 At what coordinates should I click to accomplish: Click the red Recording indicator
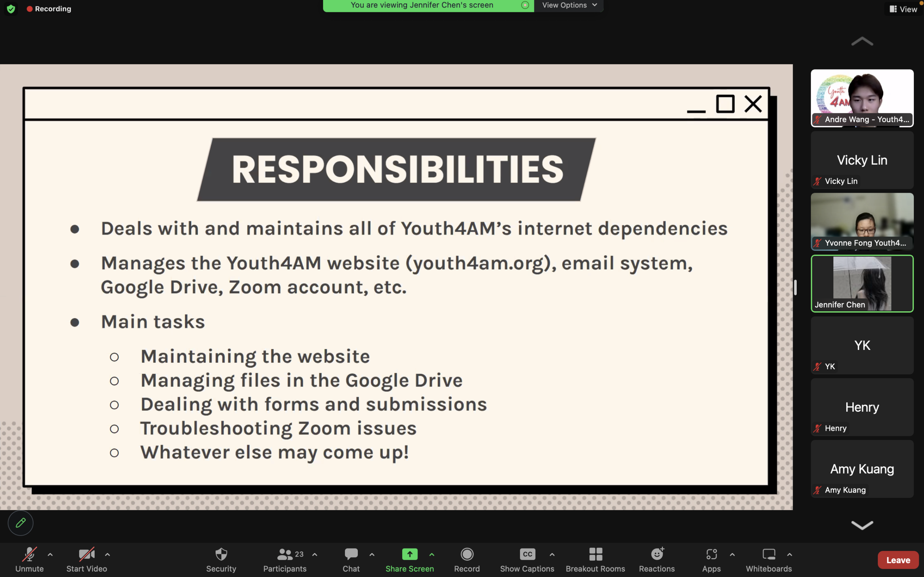[49, 9]
